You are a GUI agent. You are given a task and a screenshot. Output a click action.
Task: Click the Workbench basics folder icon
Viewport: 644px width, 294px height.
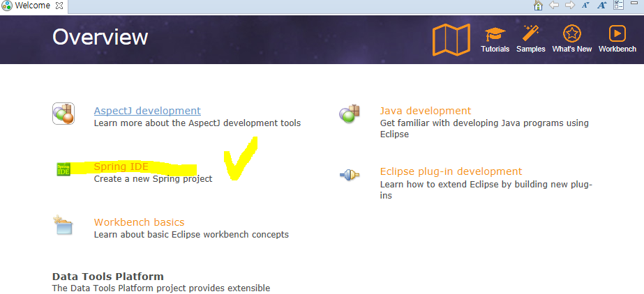coord(63,225)
